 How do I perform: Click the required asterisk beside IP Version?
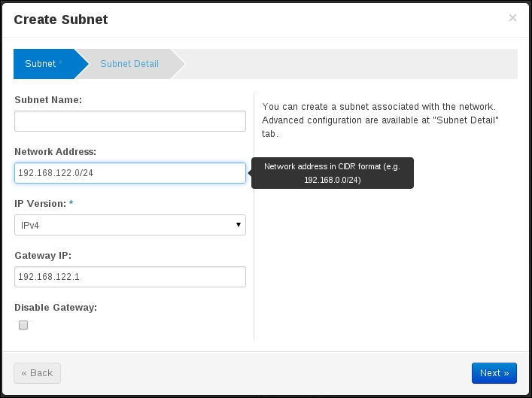coord(71,203)
